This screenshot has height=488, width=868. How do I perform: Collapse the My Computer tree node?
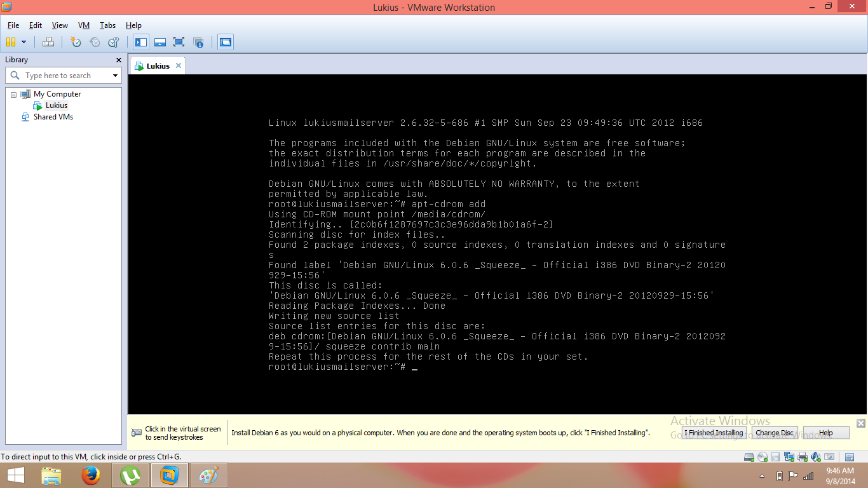click(x=13, y=94)
